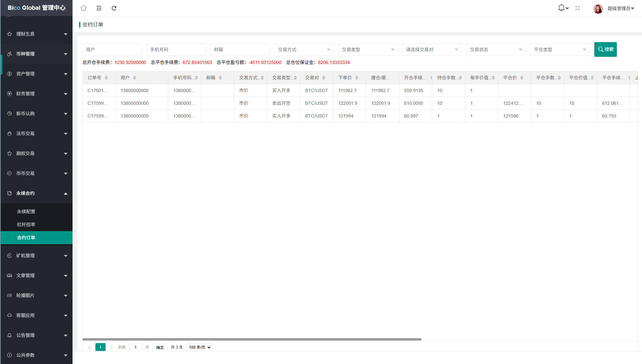
Task: Click the home icon in top bar
Action: 84,8
